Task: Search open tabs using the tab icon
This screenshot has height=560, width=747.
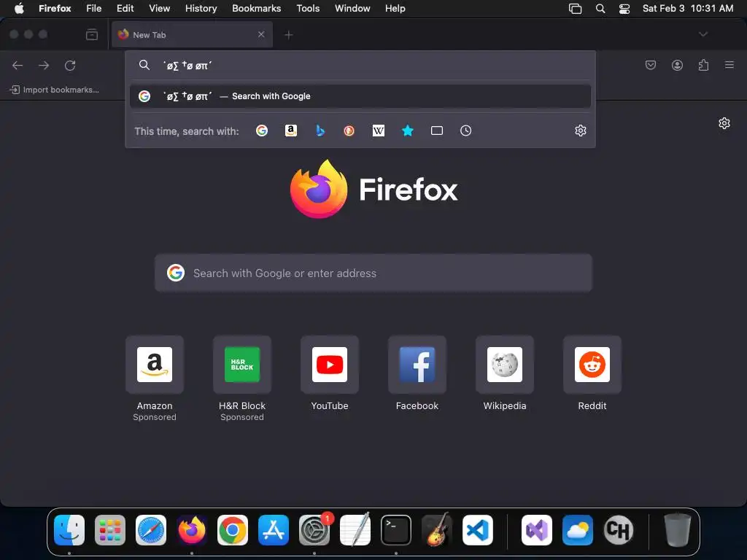Action: pos(437,131)
